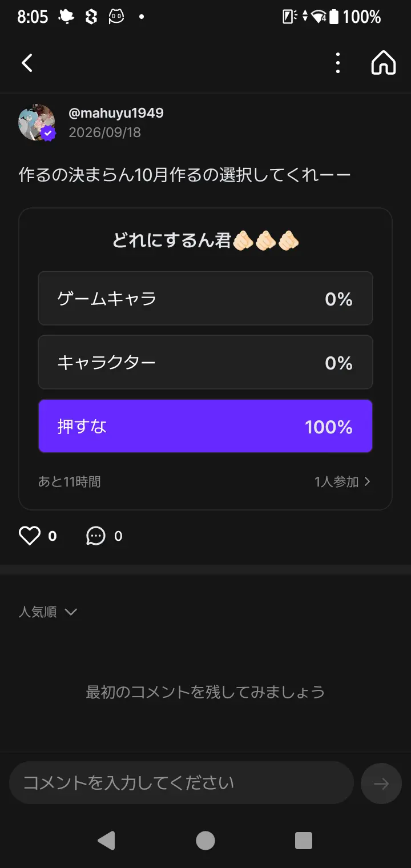Tap Android home circle button
Image resolution: width=411 pixels, height=868 pixels.
pos(205,841)
